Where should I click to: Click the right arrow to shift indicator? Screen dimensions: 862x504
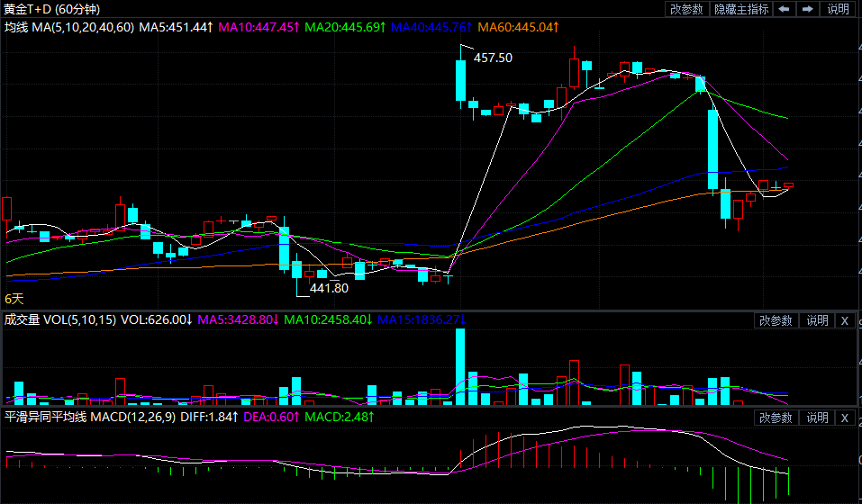808,9
